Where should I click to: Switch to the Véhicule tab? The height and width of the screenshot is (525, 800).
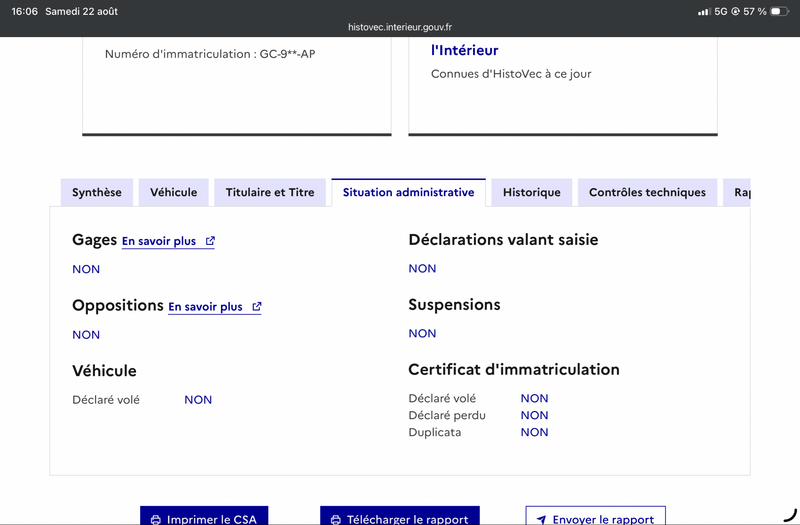click(x=173, y=192)
